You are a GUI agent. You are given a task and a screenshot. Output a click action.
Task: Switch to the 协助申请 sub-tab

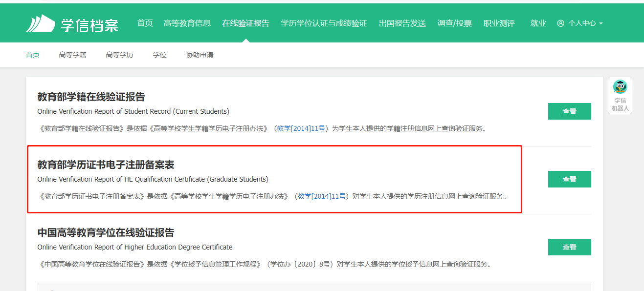200,55
